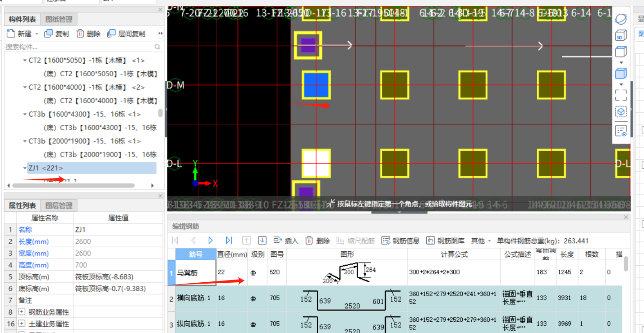Click the solid blue cube display icon
This screenshot has height=333, width=644.
[621, 73]
